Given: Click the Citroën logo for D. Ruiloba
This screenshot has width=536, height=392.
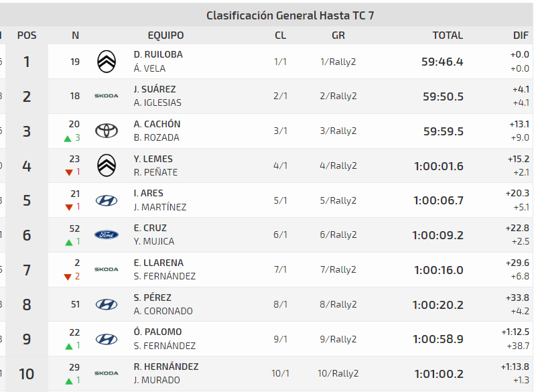Looking at the screenshot, I should tap(107, 62).
